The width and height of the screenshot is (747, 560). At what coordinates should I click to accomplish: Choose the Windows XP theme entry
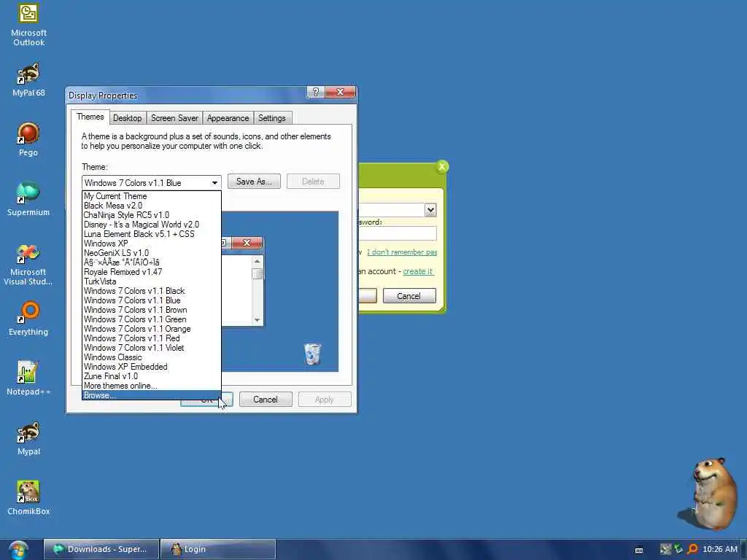152,244
